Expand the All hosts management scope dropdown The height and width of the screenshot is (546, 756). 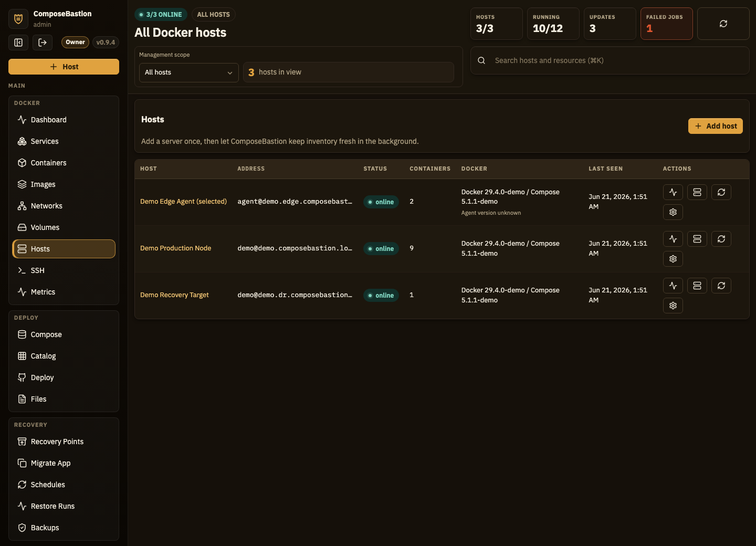[189, 72]
